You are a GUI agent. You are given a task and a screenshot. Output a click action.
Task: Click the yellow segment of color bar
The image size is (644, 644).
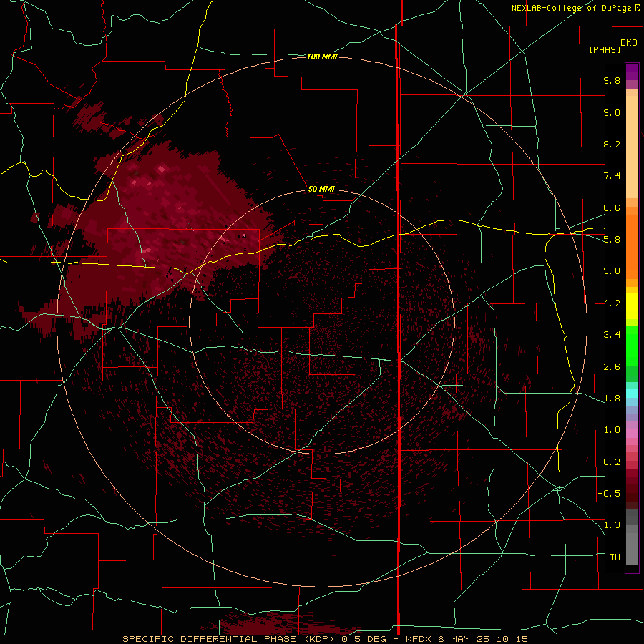(x=632, y=306)
